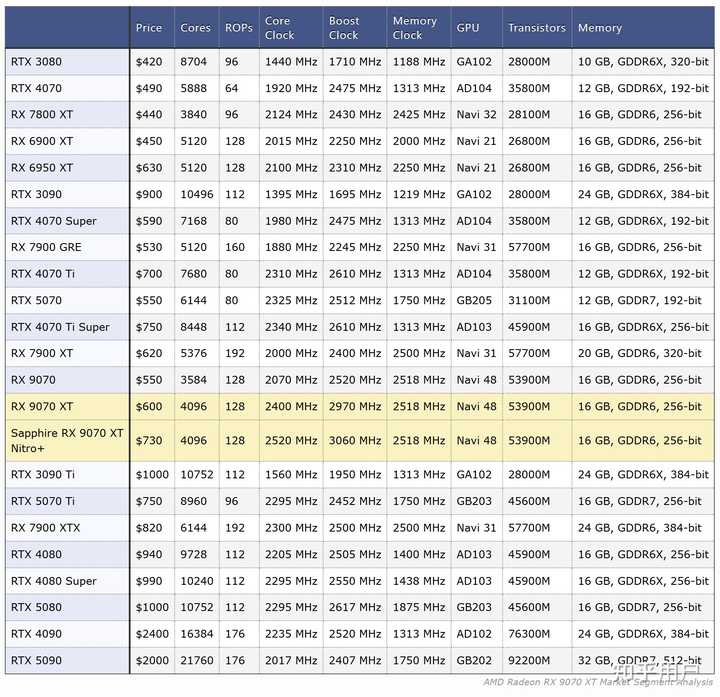Click the 21760 cores value
Viewport: 720px width, 697px height.
point(197,660)
